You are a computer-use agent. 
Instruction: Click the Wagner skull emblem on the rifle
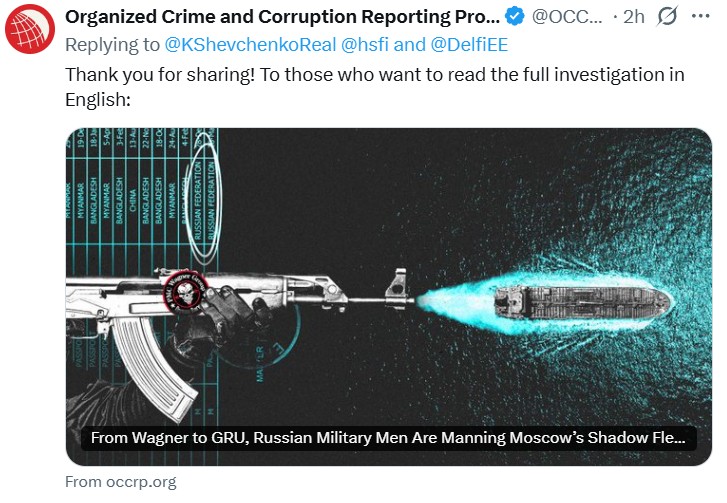[186, 290]
